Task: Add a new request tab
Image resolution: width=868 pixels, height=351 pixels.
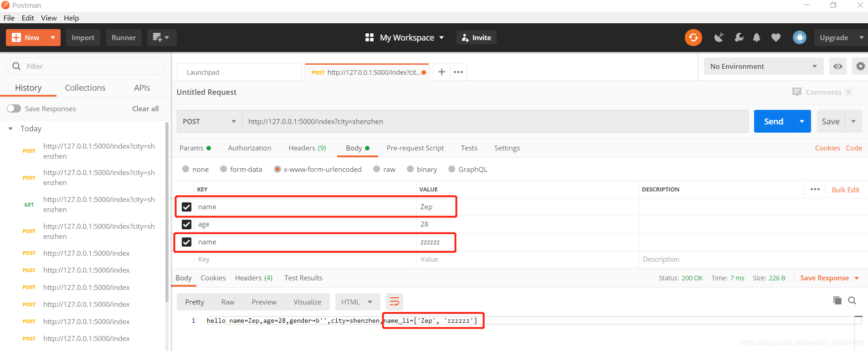Action: pos(442,72)
